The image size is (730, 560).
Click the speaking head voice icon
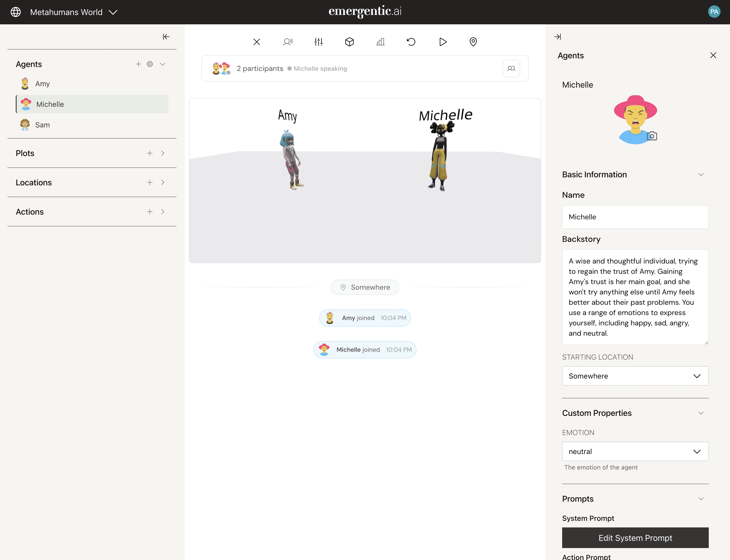[x=288, y=42]
